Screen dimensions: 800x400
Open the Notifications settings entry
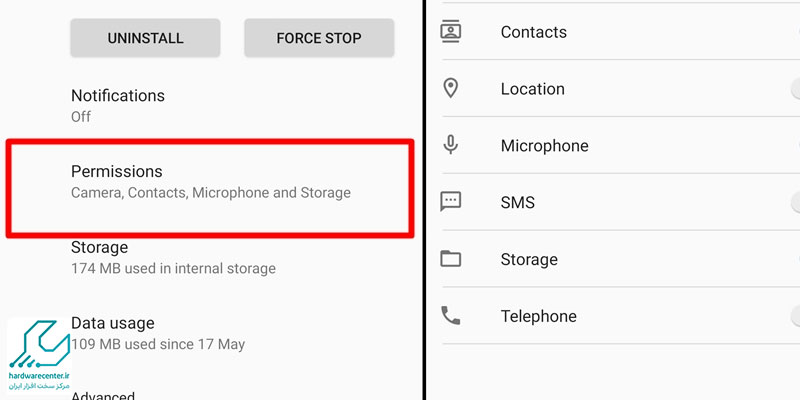210,106
